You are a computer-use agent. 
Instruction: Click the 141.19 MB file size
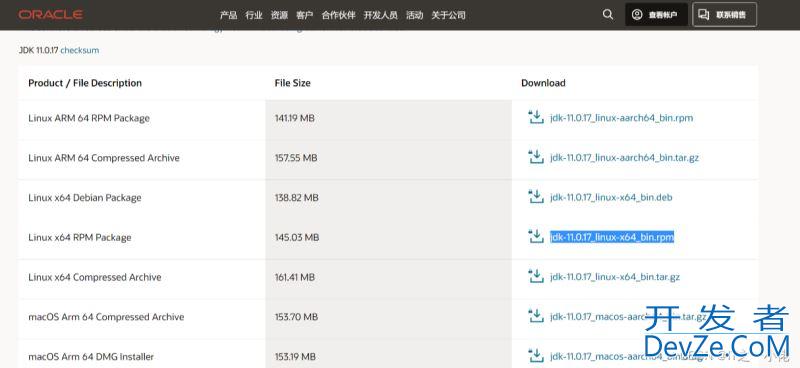[x=294, y=118]
